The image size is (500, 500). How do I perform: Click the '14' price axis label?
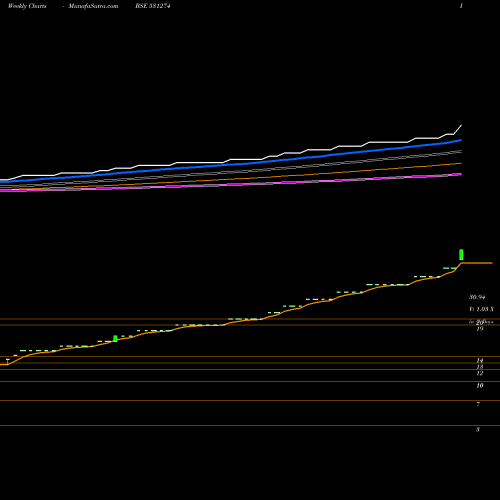click(480, 360)
